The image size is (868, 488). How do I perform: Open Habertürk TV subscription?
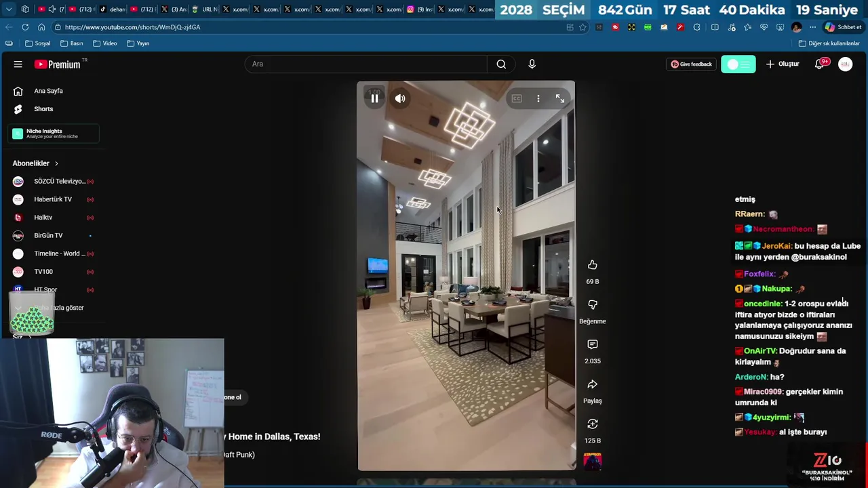[x=54, y=199]
